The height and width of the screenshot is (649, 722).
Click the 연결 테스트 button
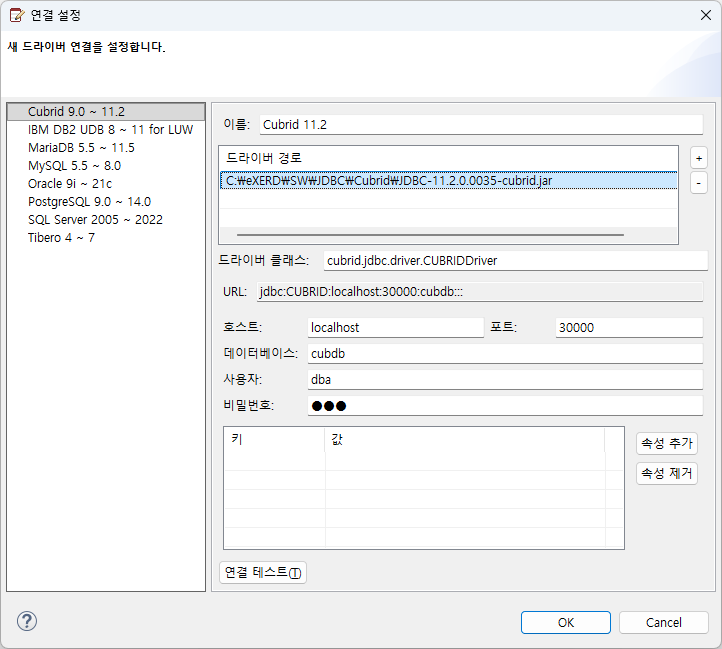pos(263,573)
